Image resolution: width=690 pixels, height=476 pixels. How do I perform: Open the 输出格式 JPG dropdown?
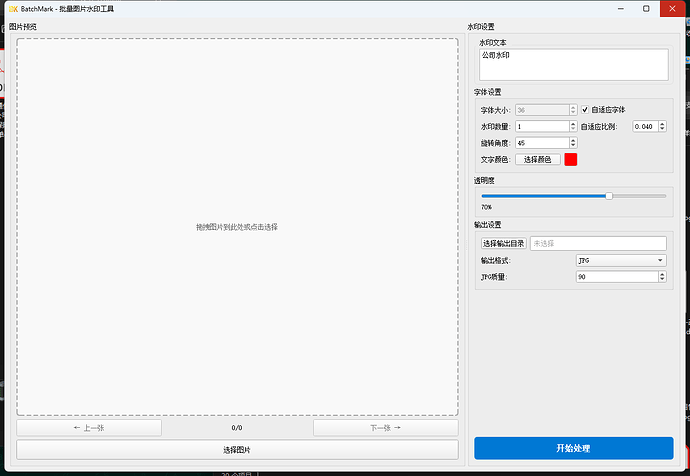[x=621, y=260]
